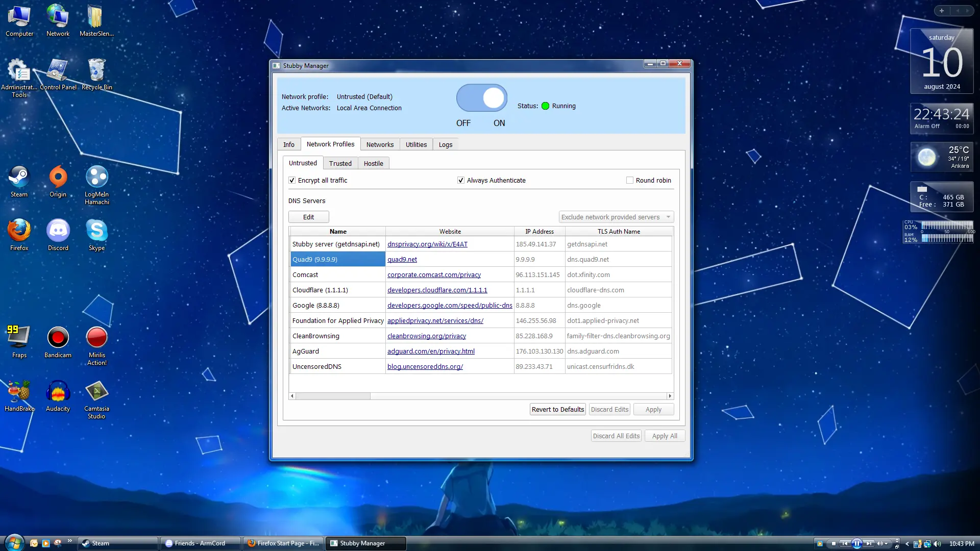This screenshot has height=551, width=980.
Task: Enable the Round robin checkbox
Action: 630,181
